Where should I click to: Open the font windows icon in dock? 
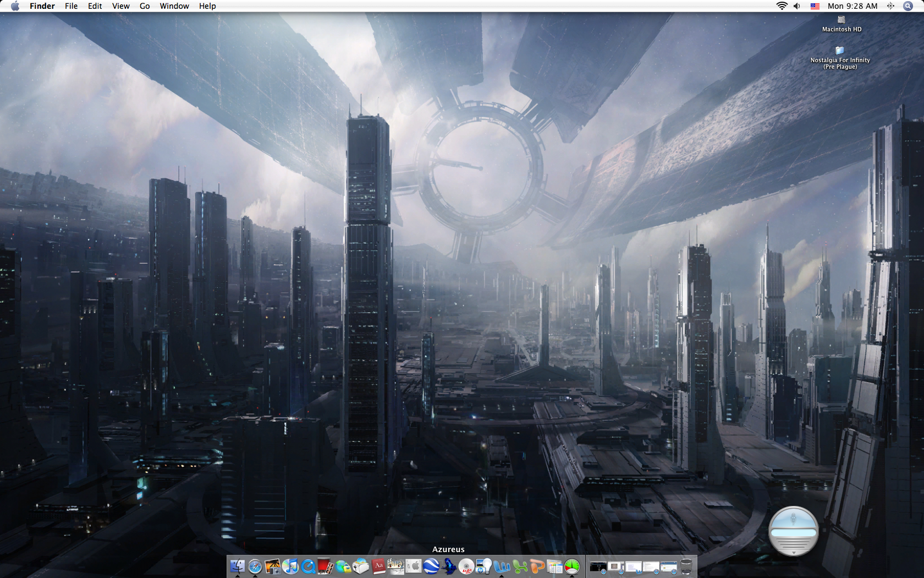pos(554,566)
